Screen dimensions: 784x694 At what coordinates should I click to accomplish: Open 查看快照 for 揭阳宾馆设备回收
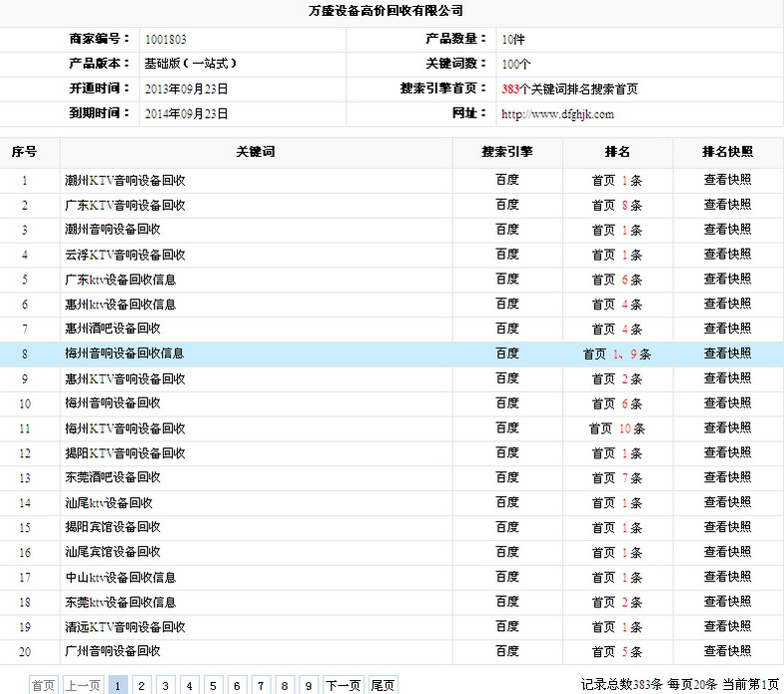click(727, 527)
